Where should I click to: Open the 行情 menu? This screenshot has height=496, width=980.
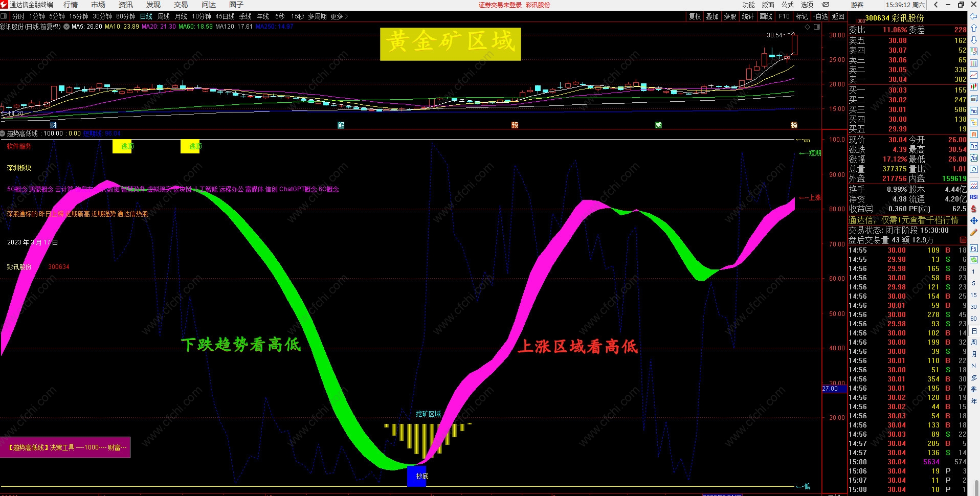71,5
